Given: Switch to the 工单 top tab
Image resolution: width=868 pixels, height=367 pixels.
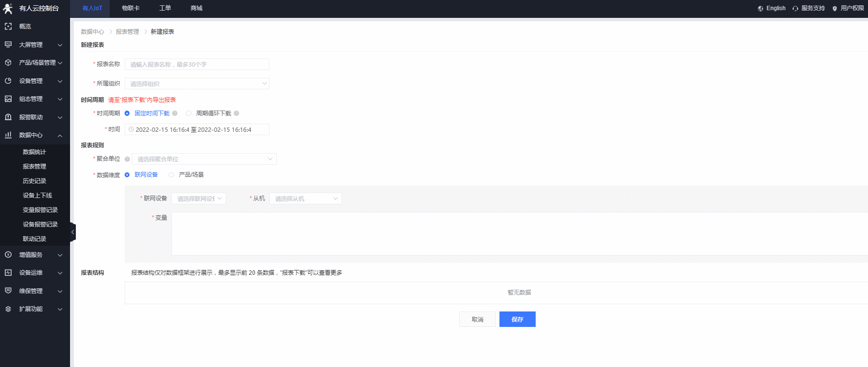Looking at the screenshot, I should coord(165,8).
